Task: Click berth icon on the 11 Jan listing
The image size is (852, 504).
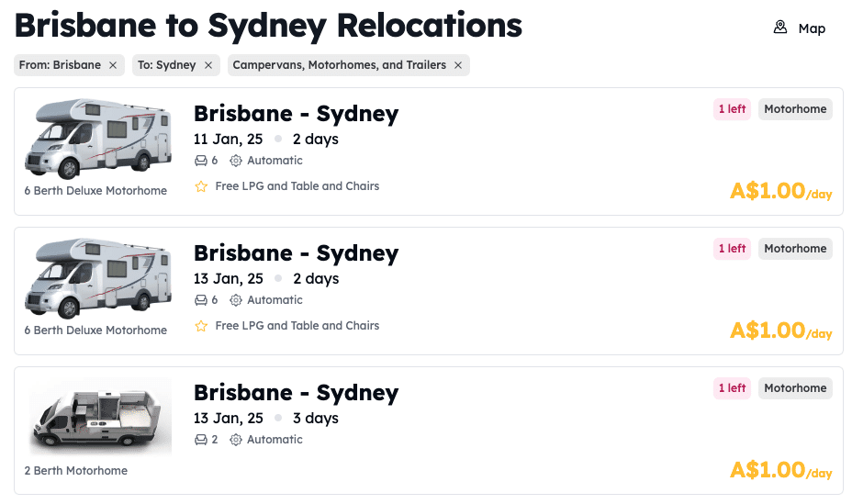Action: tap(201, 161)
